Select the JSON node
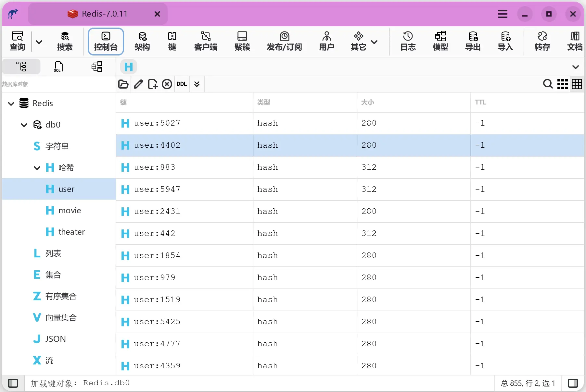 coord(59,339)
